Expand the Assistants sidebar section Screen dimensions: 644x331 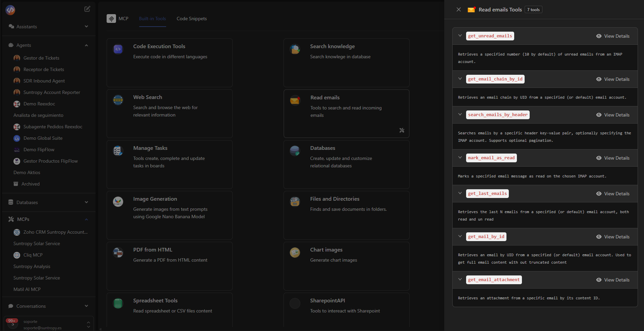86,27
